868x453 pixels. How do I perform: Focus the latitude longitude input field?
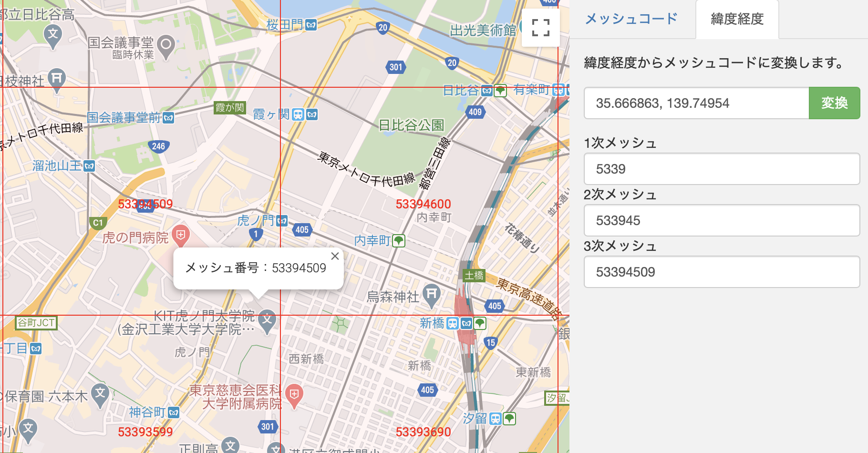tap(697, 103)
